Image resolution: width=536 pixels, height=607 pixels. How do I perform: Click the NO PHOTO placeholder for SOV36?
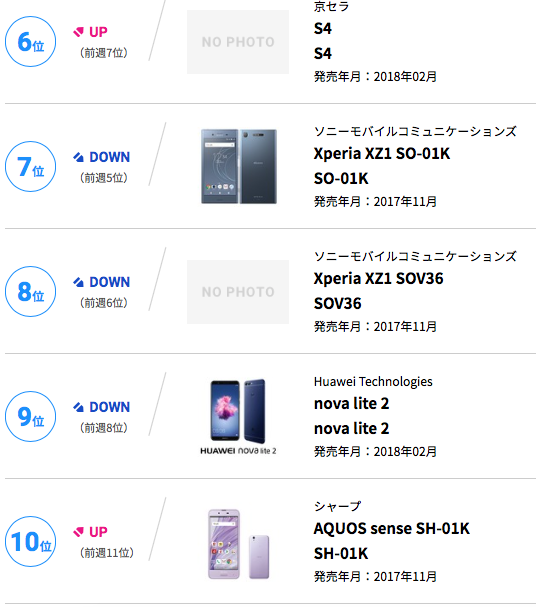coord(238,292)
